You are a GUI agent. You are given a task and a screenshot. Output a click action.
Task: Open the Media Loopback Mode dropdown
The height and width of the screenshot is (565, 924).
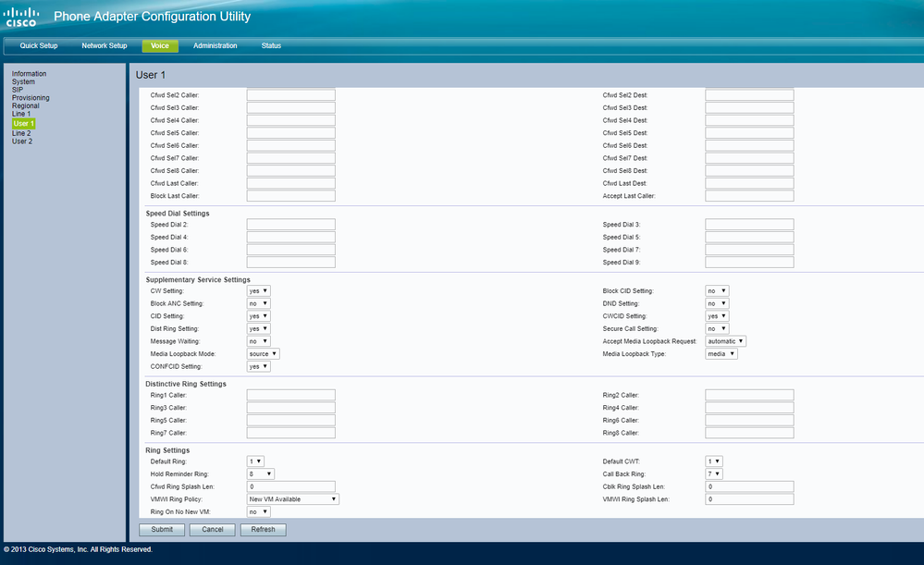pyautogui.click(x=263, y=353)
